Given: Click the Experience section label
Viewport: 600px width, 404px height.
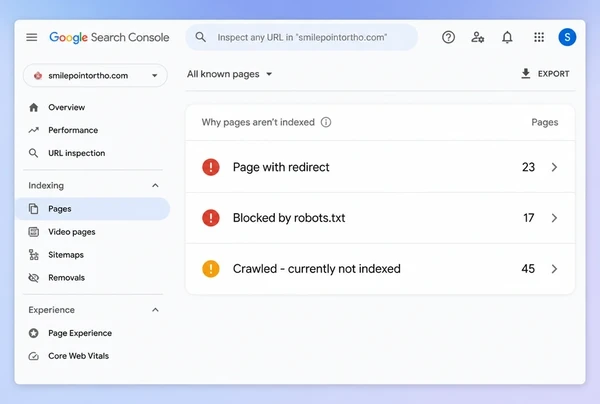Looking at the screenshot, I should click(51, 310).
